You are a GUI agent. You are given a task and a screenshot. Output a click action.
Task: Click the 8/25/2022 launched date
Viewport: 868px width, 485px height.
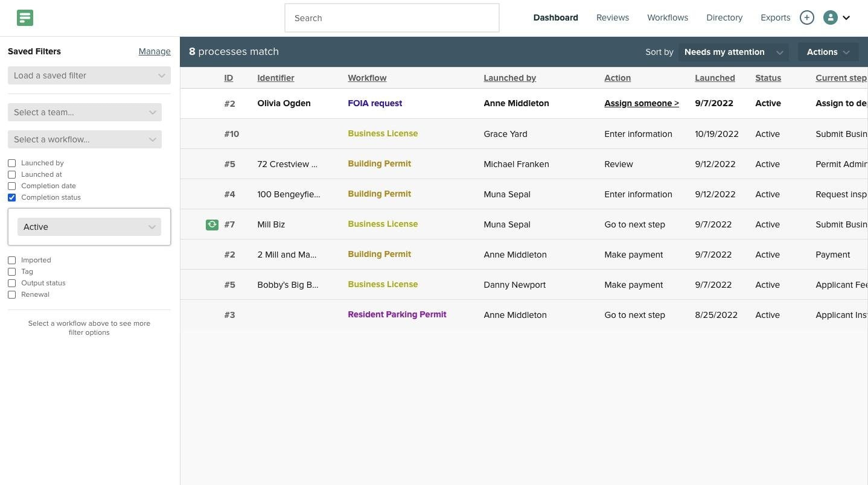[x=716, y=315]
